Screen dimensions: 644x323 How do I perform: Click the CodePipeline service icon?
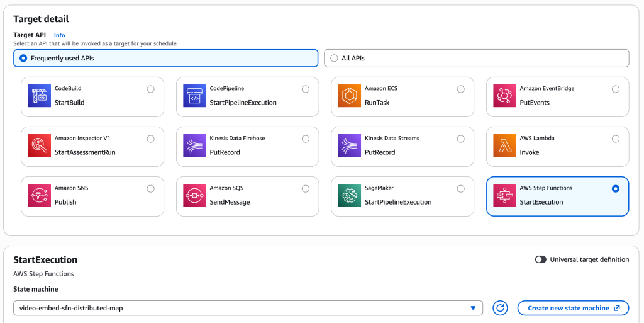[194, 96]
